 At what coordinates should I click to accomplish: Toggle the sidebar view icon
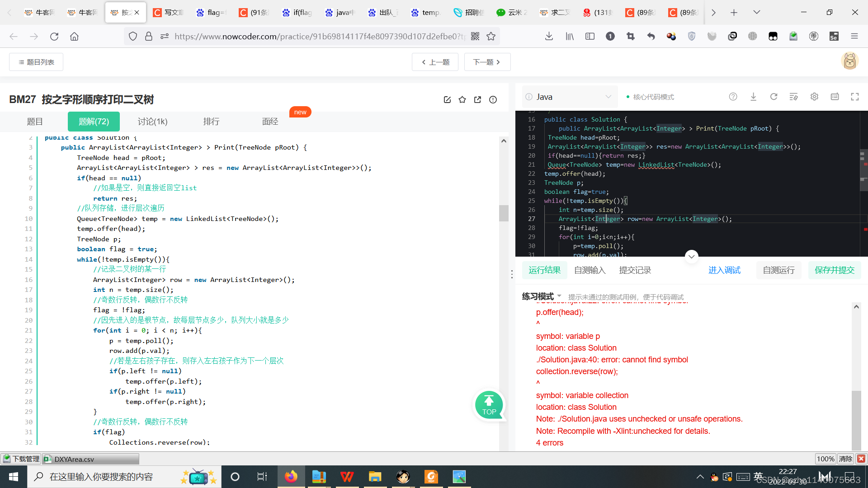coord(590,37)
